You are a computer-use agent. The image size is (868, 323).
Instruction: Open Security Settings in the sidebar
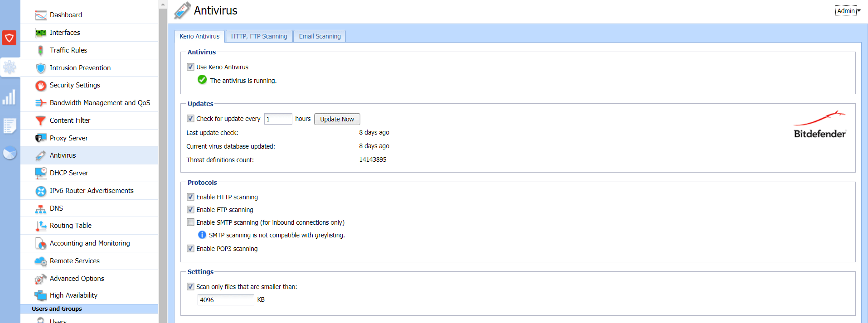(x=75, y=85)
